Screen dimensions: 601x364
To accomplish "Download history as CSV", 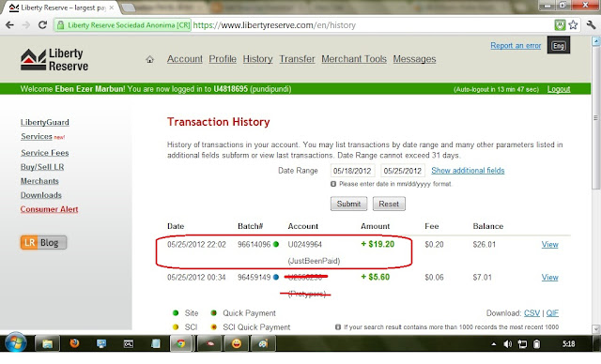I will tap(532, 313).
